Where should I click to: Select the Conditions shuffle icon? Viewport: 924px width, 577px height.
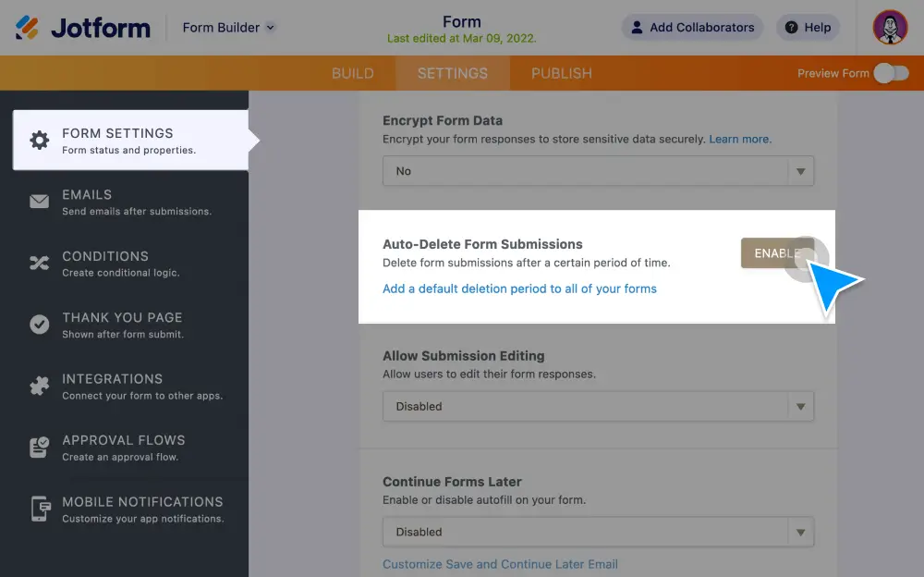point(39,264)
